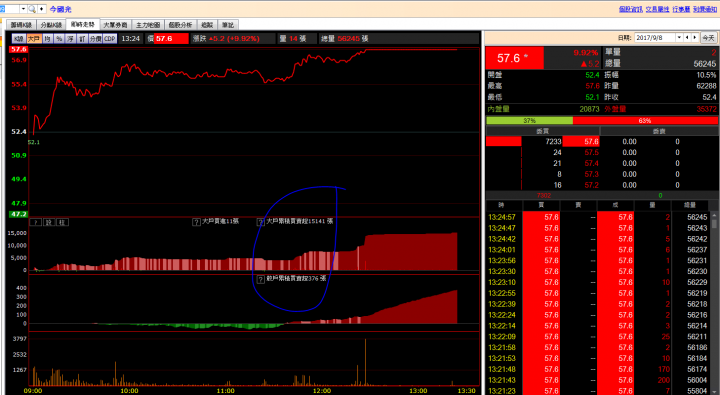Click the 設 settings button in indicator panel

pos(49,222)
